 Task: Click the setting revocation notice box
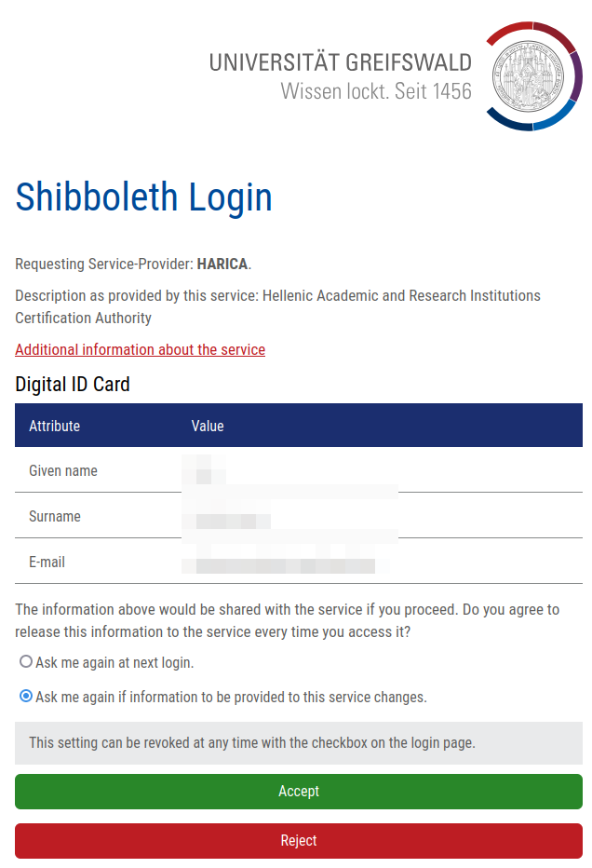pyautogui.click(x=299, y=742)
